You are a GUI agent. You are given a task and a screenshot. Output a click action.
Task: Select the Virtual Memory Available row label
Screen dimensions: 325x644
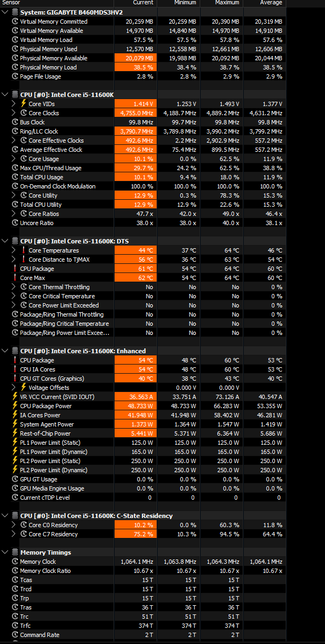click(x=51, y=31)
